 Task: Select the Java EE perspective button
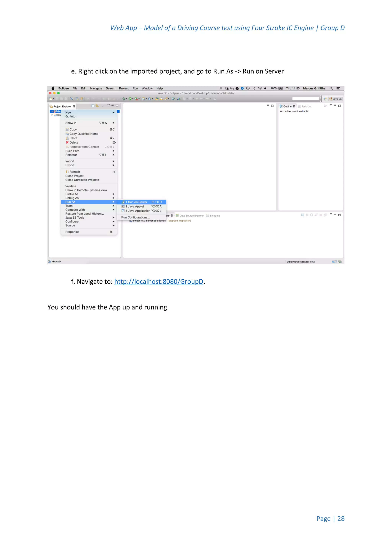click(336, 99)
